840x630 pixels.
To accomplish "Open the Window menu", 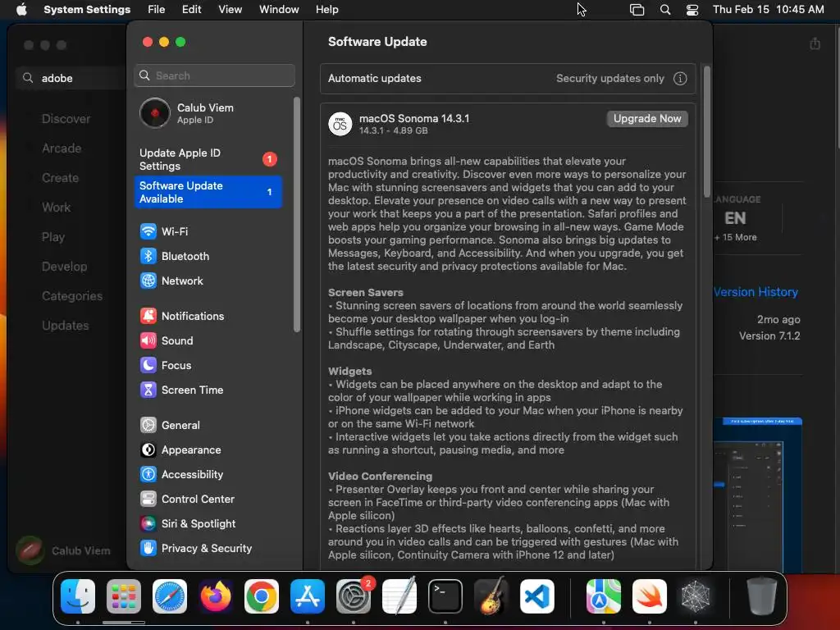I will pyautogui.click(x=279, y=10).
